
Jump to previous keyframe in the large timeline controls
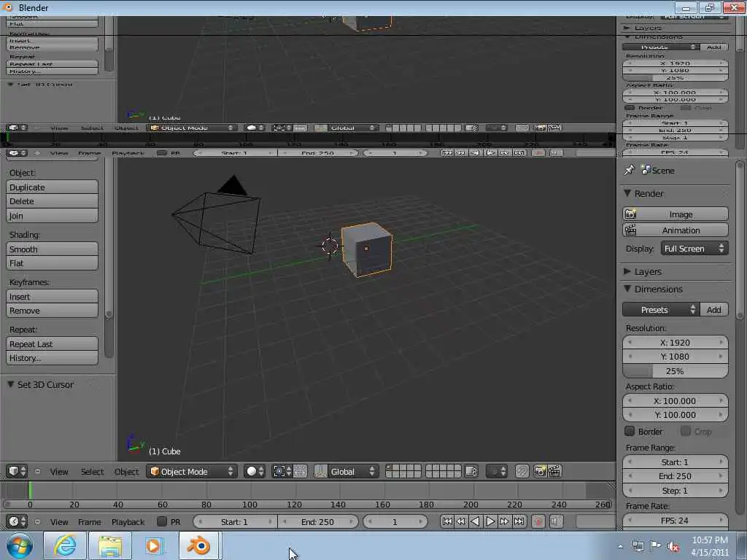[461, 521]
